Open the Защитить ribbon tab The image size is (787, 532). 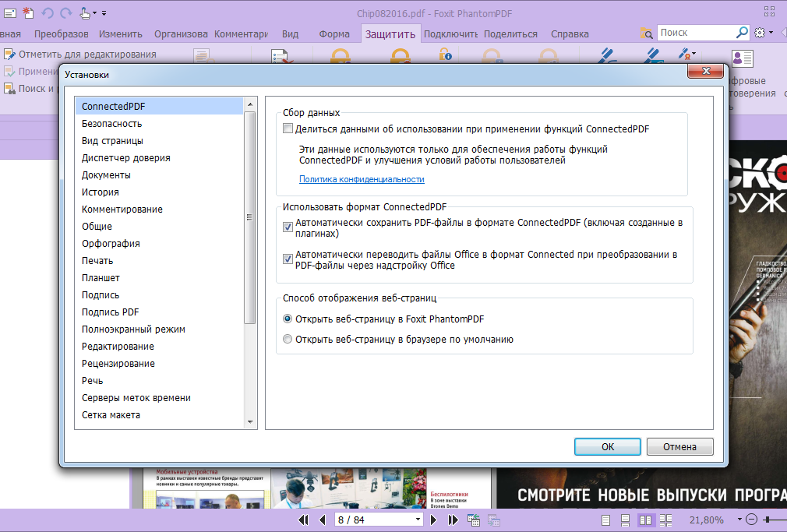pos(390,34)
